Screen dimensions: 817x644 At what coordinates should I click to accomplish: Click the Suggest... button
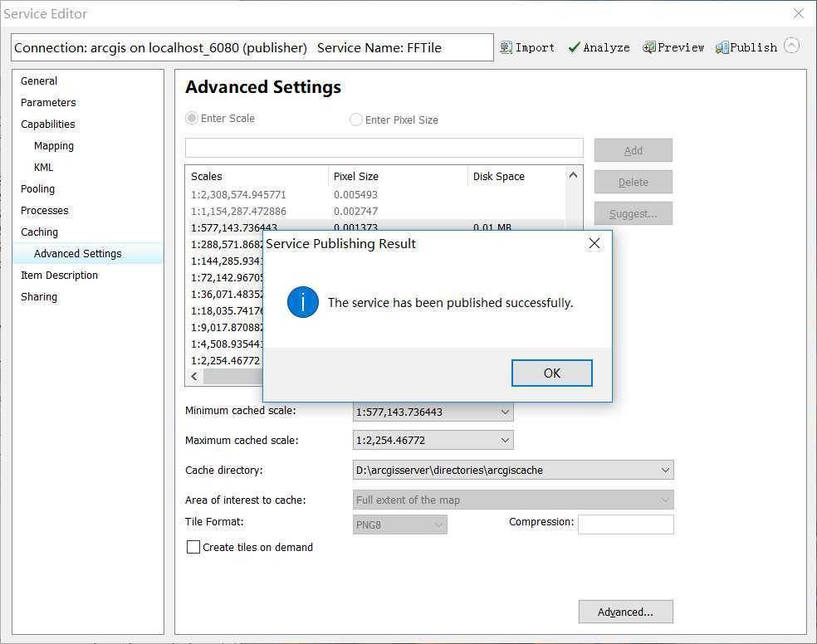633,213
